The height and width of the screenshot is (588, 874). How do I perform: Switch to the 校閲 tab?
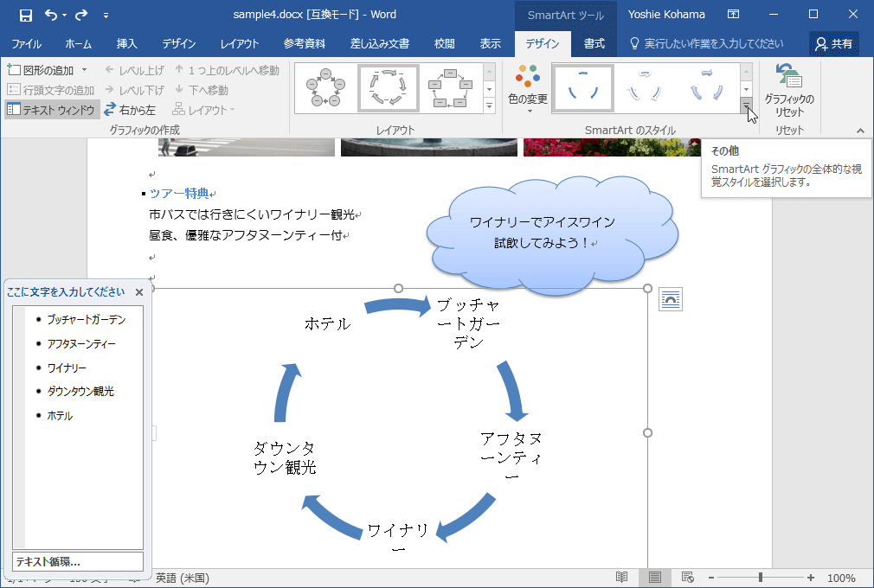(x=444, y=44)
